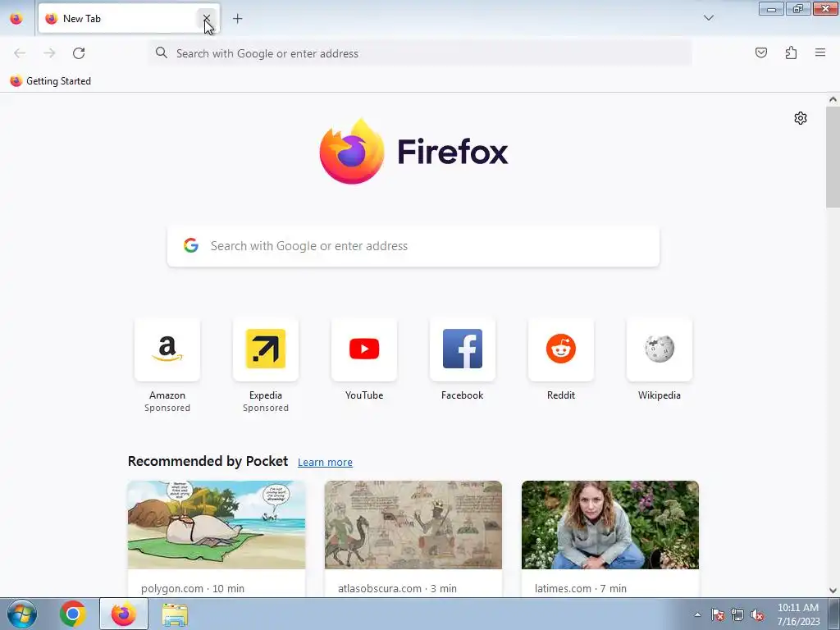840x630 pixels.
Task: Launch Google Chrome from the taskbar
Action: coord(73,614)
